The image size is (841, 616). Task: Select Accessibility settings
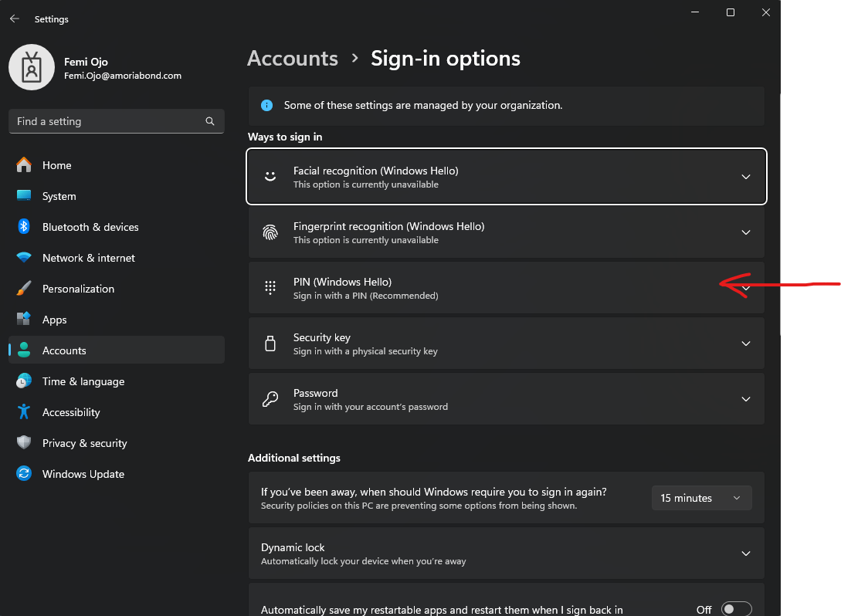point(117,411)
